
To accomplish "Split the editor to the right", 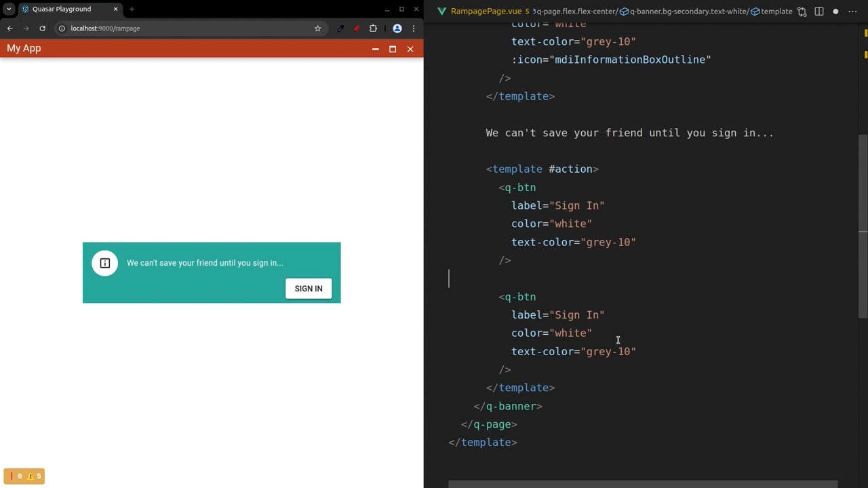I will (819, 12).
